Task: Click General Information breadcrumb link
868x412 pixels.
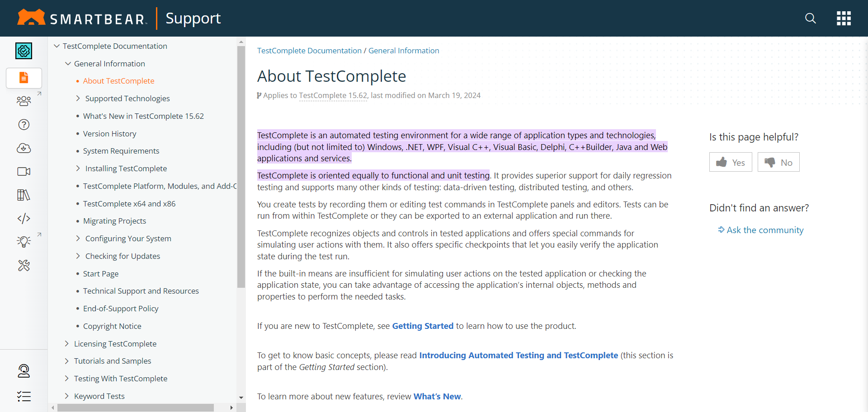Action: (404, 51)
